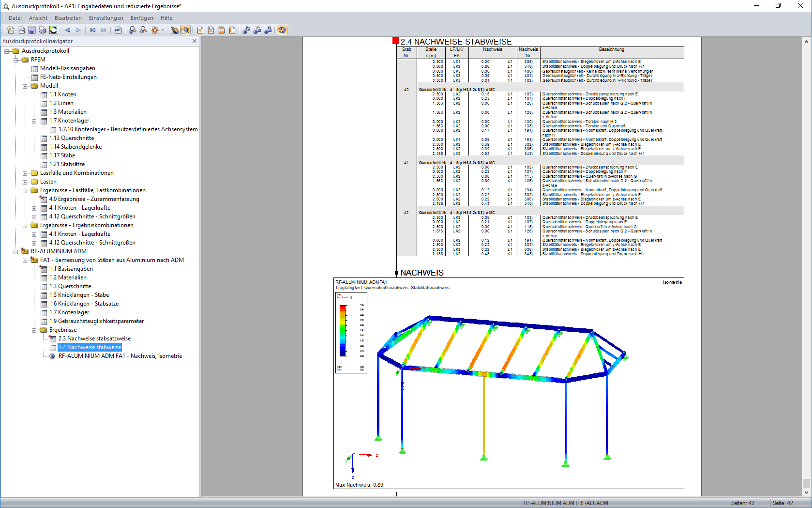Click the printer icon in the toolbar
This screenshot has width=812, height=508.
[43, 30]
